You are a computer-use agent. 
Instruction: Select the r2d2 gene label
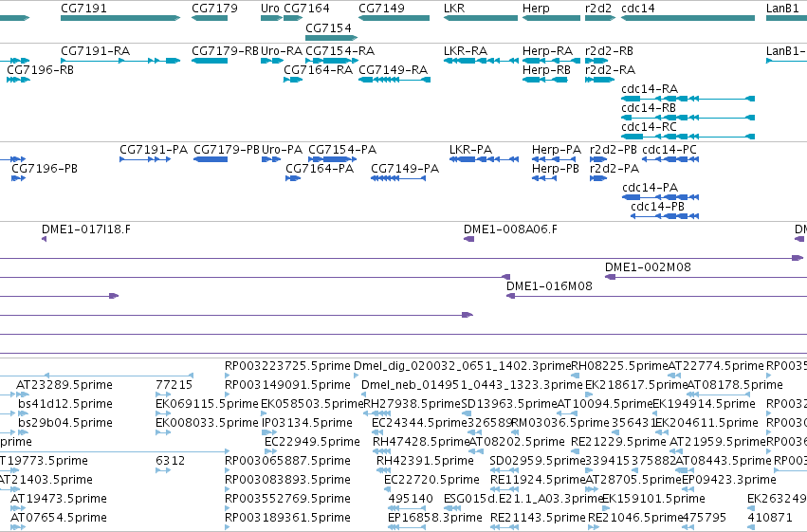598,9
